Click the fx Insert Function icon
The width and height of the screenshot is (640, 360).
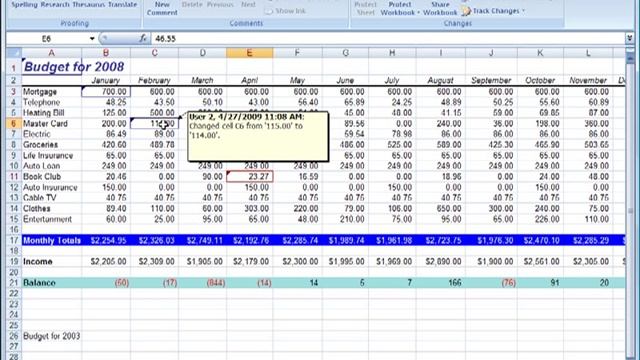142,38
